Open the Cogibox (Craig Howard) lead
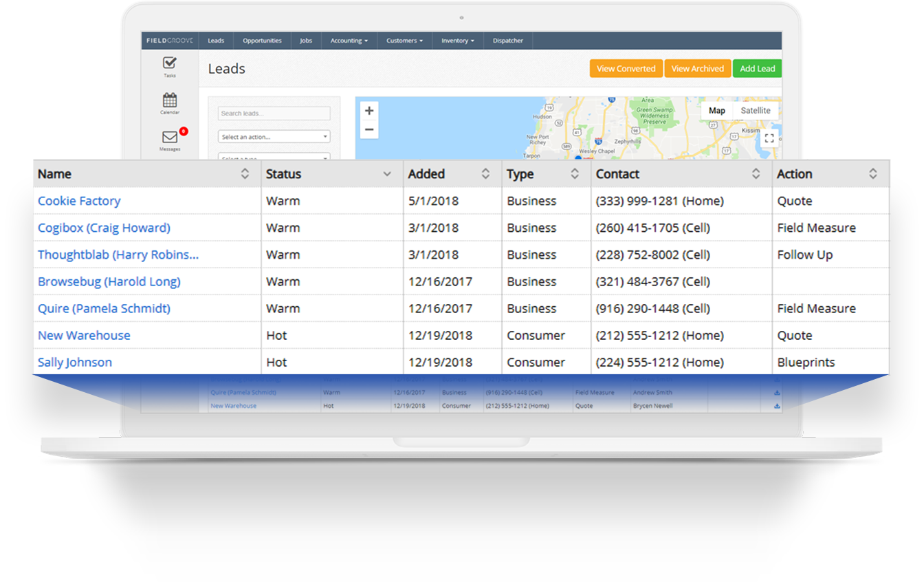Screen dimensions: 924x582 pos(104,228)
